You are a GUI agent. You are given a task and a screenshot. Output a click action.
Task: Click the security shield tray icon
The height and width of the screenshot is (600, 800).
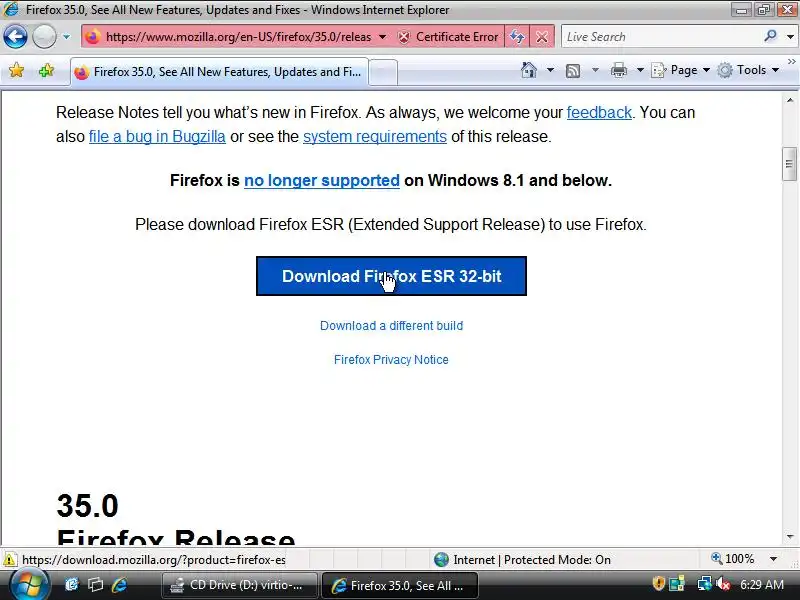click(658, 583)
